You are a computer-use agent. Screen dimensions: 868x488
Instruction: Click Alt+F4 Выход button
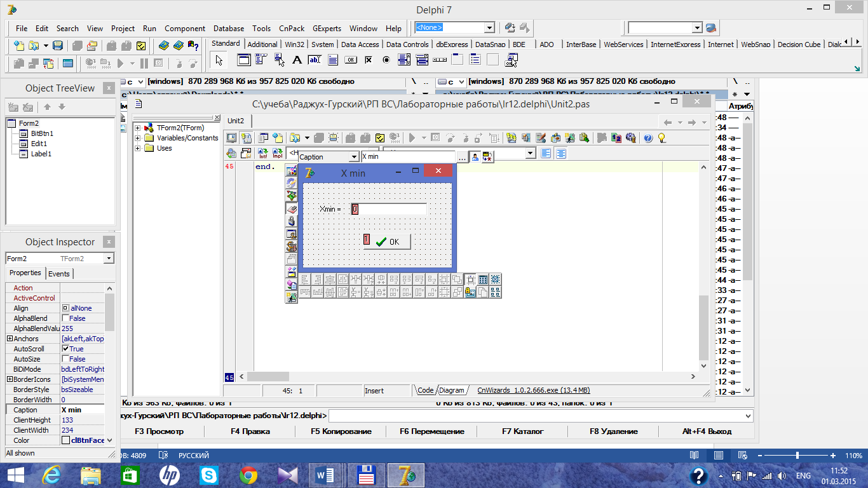(x=707, y=431)
